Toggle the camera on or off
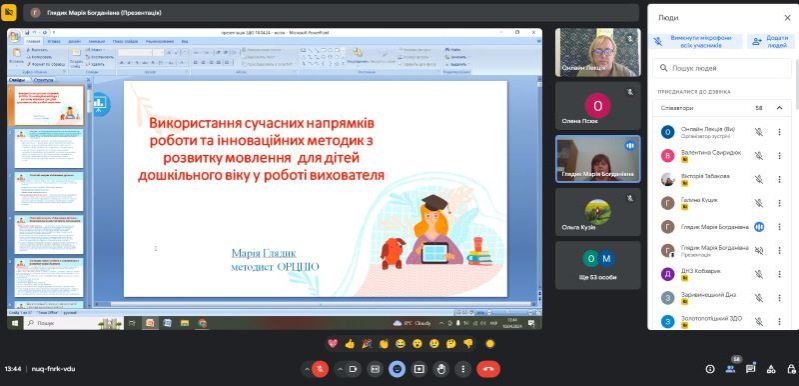The height and width of the screenshot is (386, 799). pyautogui.click(x=352, y=369)
